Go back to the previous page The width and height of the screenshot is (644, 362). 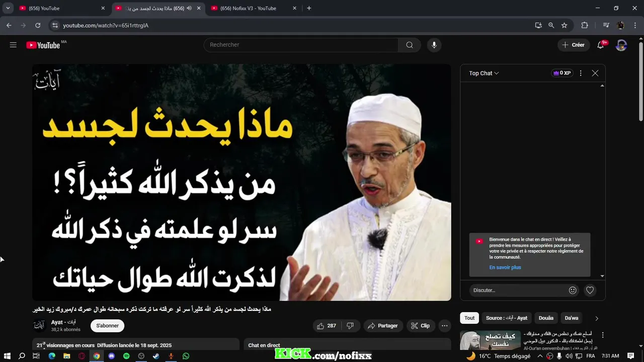click(x=9, y=25)
